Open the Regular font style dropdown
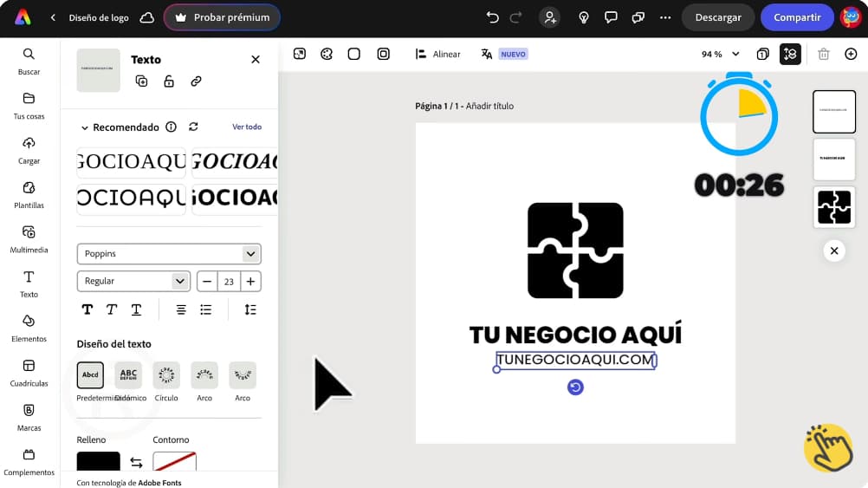 (133, 282)
